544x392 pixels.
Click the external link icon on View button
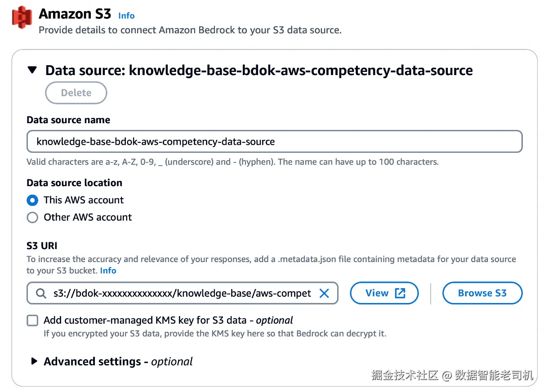tap(400, 294)
